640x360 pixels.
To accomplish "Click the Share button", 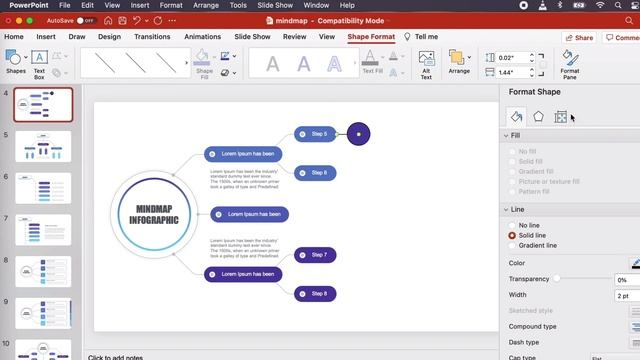I will click(x=579, y=38).
